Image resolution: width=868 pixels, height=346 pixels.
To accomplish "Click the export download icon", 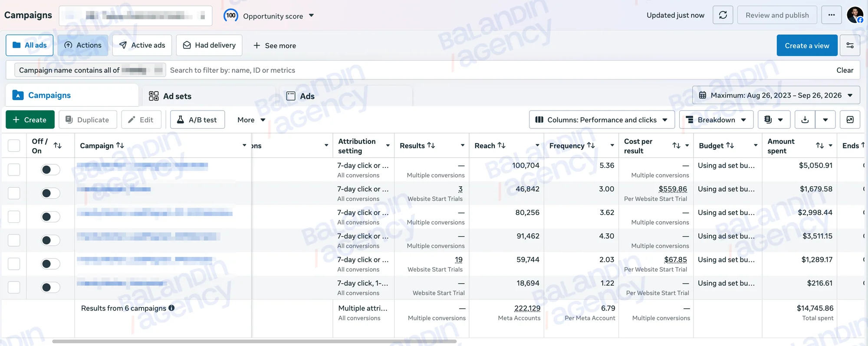I will (805, 120).
